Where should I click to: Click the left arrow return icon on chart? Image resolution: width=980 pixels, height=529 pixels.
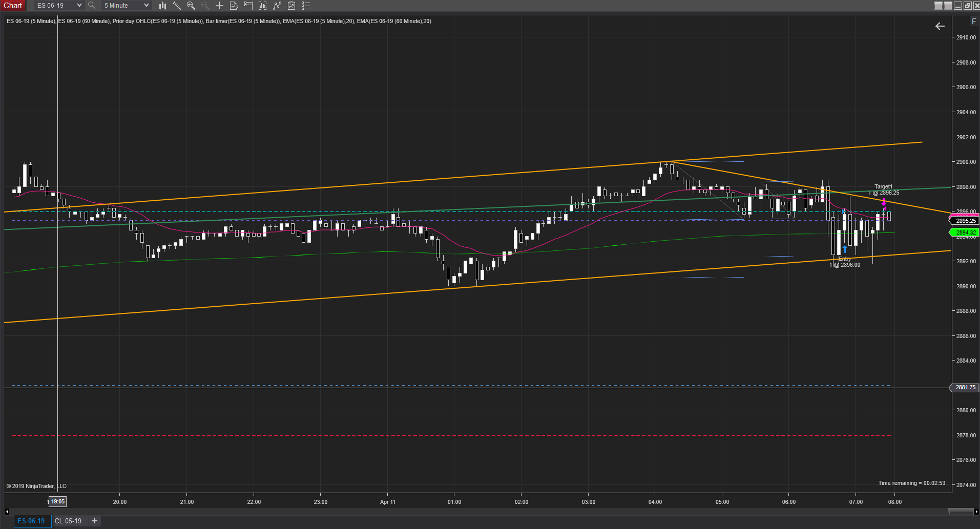(x=940, y=26)
